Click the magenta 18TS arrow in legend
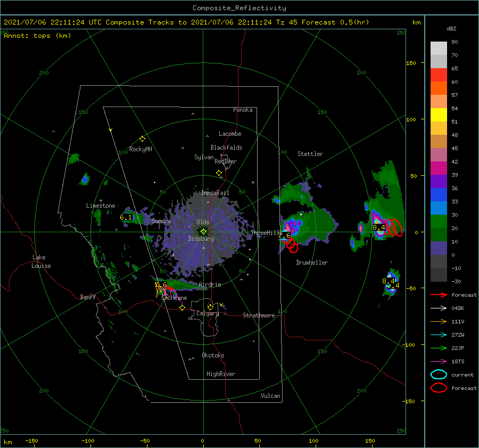Image resolution: width=479 pixels, height=448 pixels. click(x=439, y=362)
